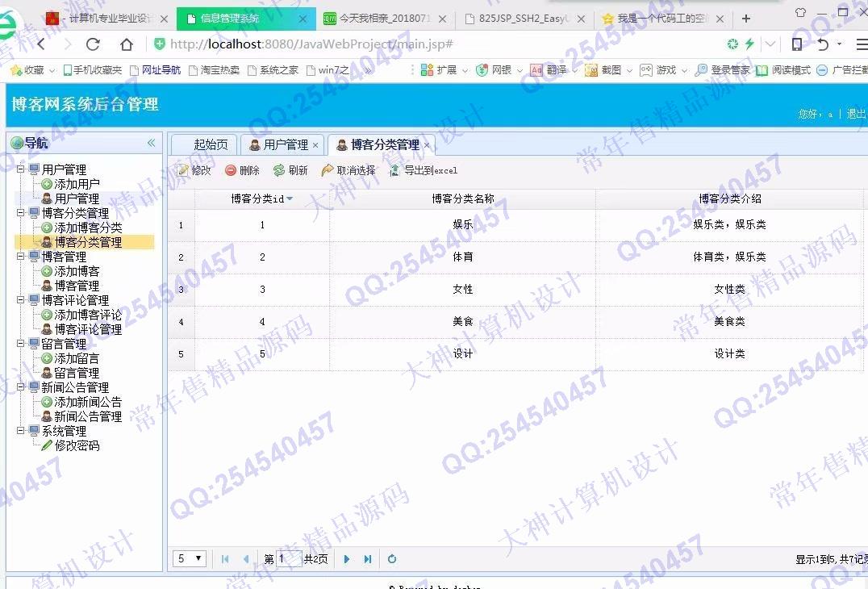Switch to browser tab 825JSP_SSH2_Easy

point(524,19)
